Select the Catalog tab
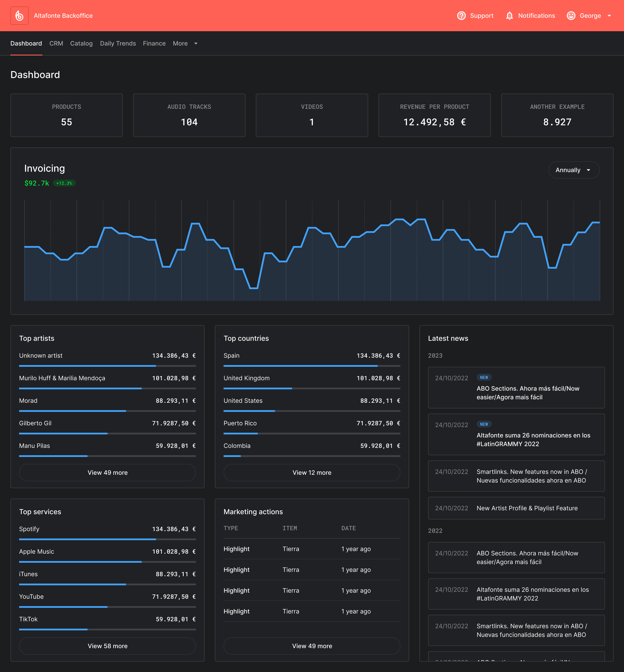This screenshot has height=672, width=624. [x=81, y=43]
